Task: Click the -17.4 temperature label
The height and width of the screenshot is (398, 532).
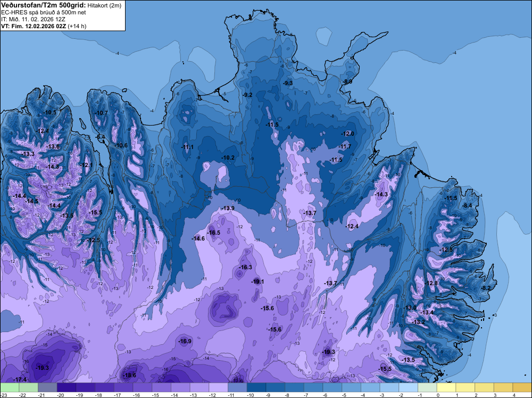Action: click(20, 379)
